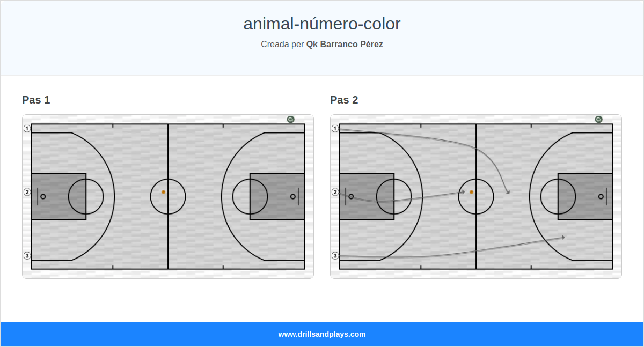Click the basketball at center court in Pas 2

click(472, 192)
